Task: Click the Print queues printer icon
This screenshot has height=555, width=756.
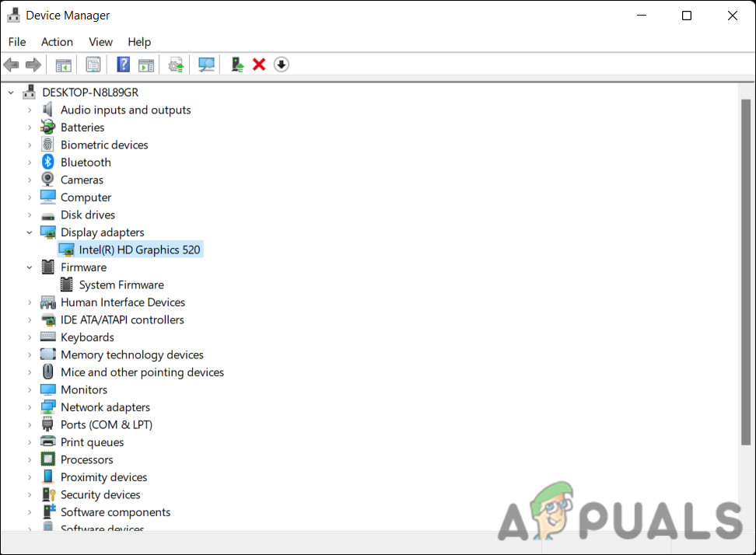Action: (x=47, y=442)
